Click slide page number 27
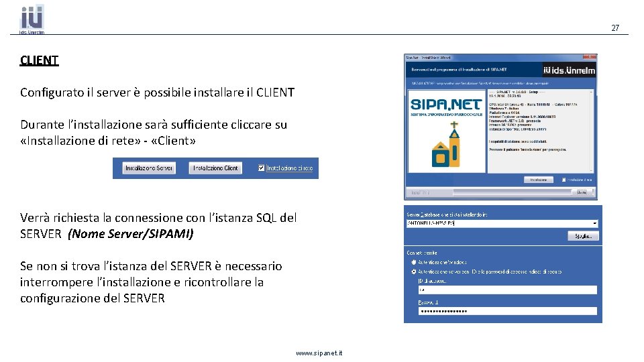Viewport: 644px width, 362px height. 615,28
